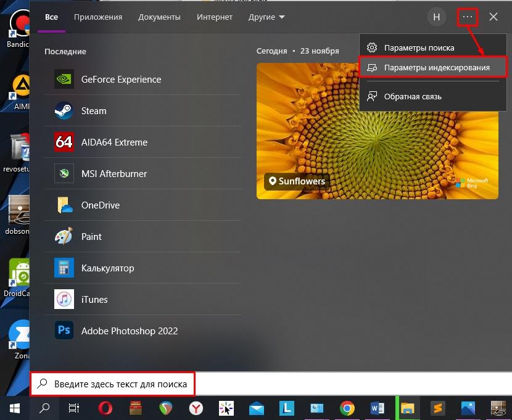Open the shield-shaped taskbar icon
This screenshot has height=420, width=512.
tap(165, 408)
